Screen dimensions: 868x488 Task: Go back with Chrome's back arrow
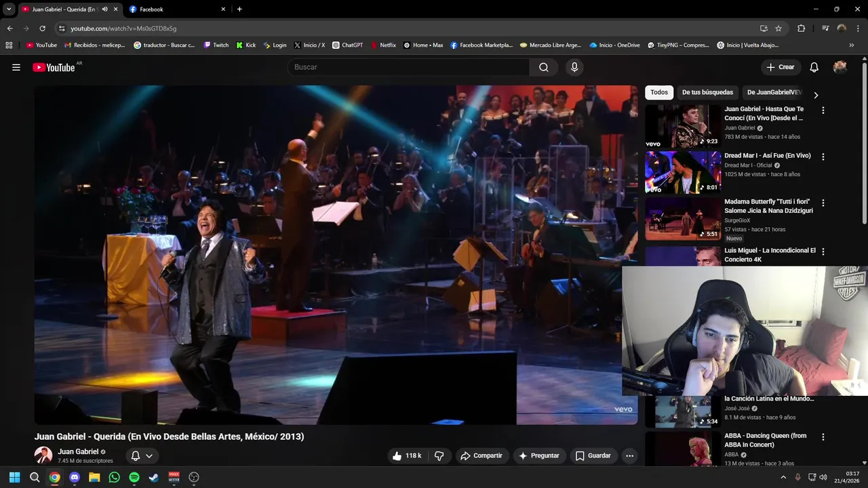[9, 28]
